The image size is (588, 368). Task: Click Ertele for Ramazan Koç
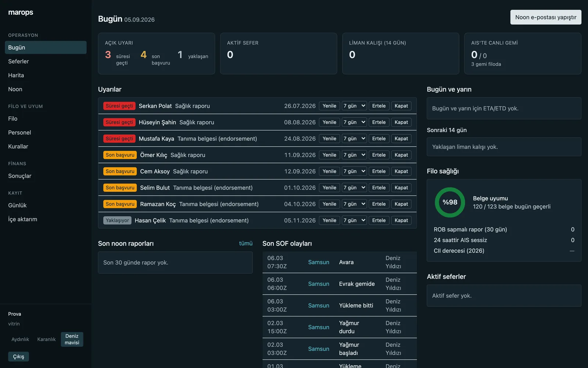click(379, 204)
